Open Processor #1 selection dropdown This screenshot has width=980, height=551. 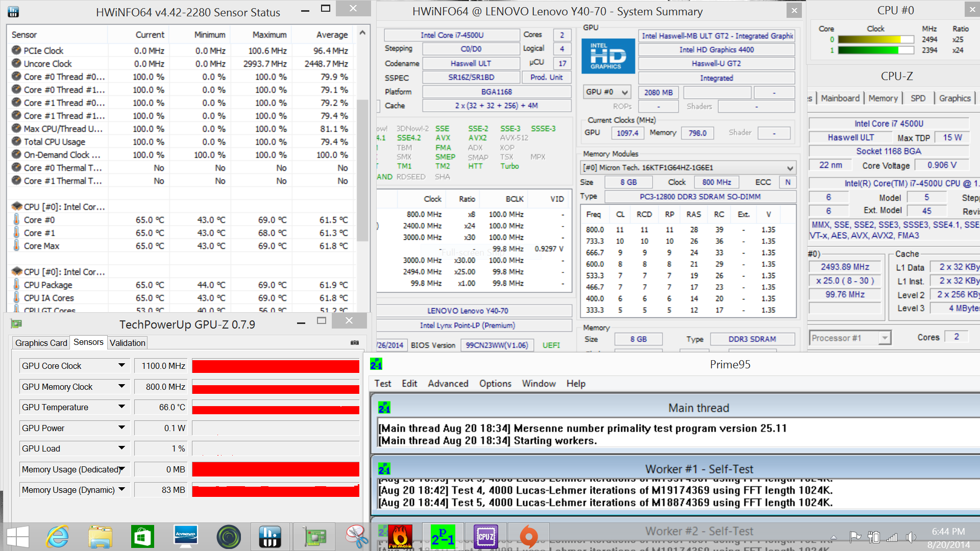click(x=850, y=338)
